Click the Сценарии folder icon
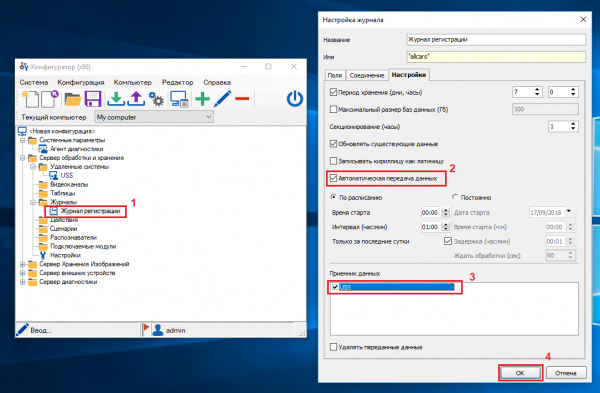The image size is (600, 393). click(43, 229)
